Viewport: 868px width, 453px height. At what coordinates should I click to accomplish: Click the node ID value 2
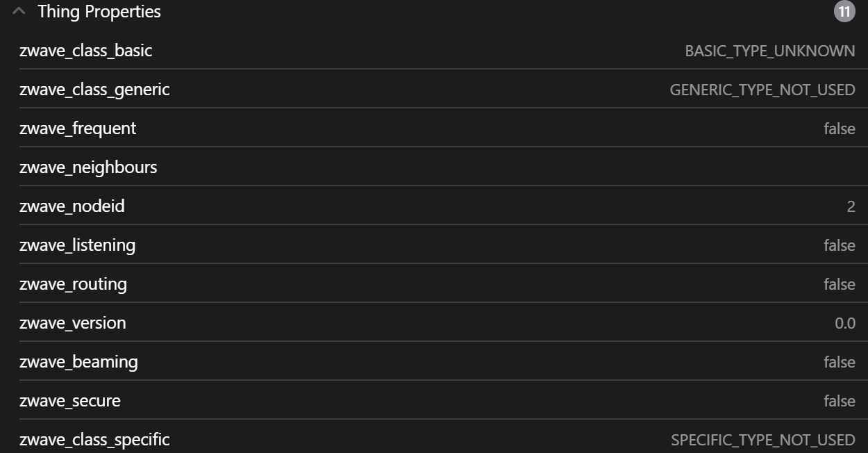(x=851, y=206)
